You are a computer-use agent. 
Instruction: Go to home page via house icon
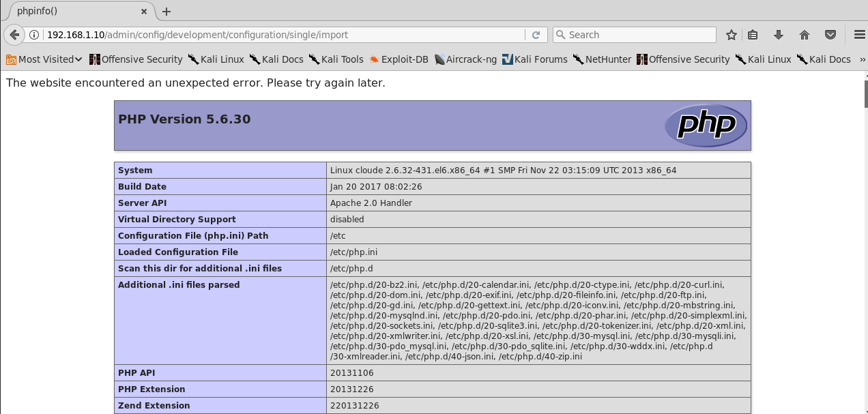(805, 35)
